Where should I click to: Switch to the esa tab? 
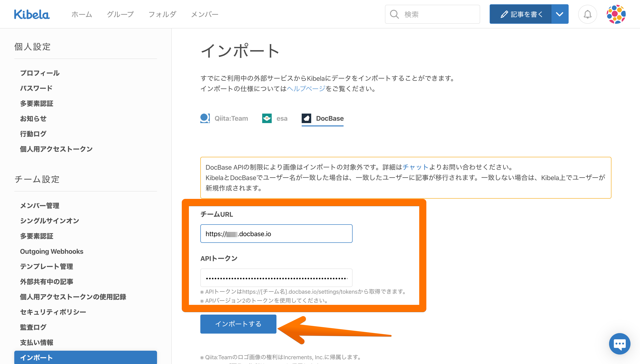[282, 119]
